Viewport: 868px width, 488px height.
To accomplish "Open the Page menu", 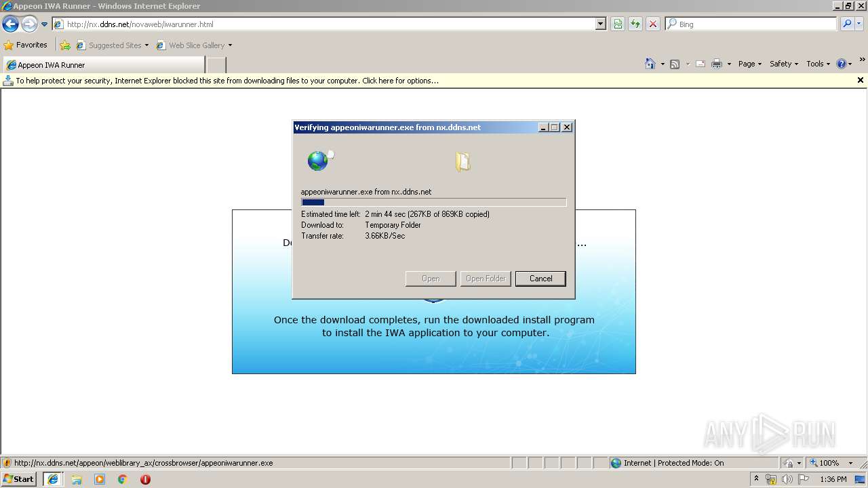I will point(750,64).
